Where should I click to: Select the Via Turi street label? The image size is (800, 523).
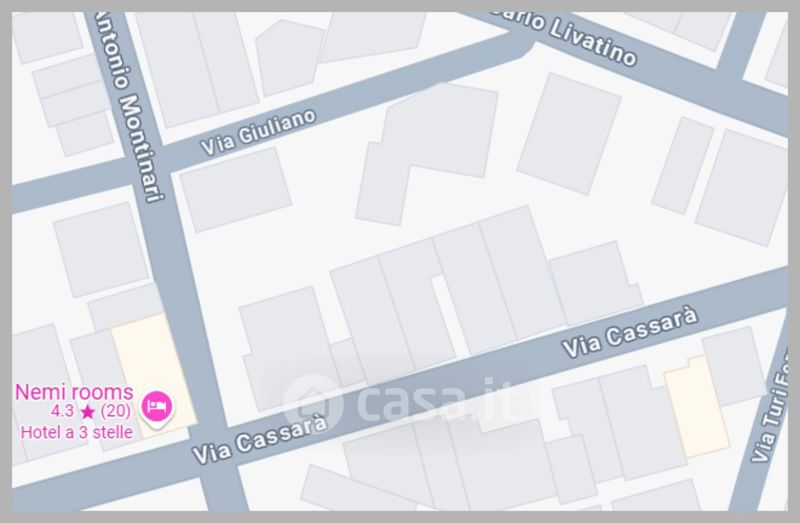click(x=771, y=412)
